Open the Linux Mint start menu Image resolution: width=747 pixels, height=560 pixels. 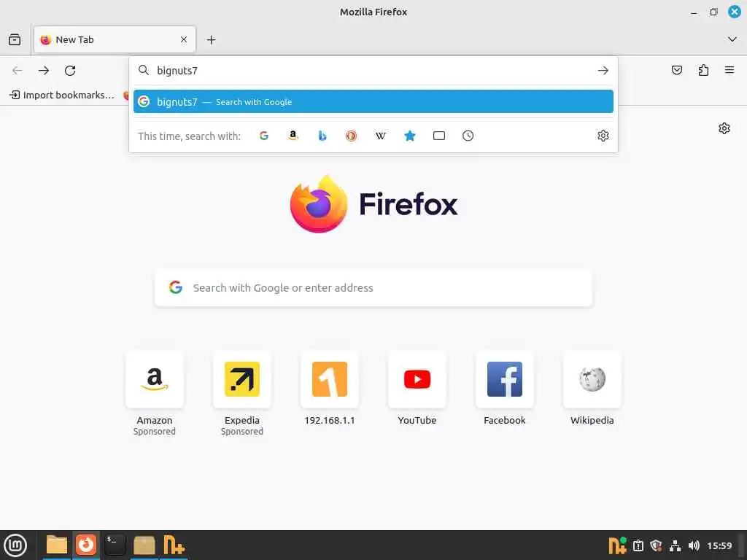click(x=15, y=545)
